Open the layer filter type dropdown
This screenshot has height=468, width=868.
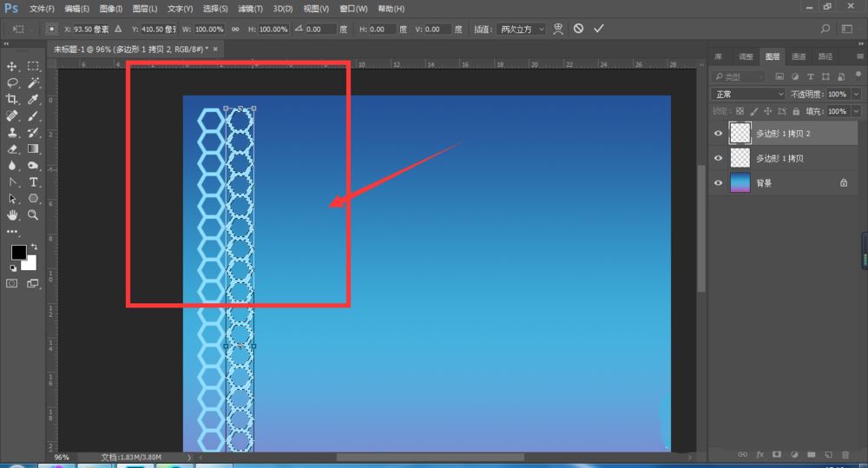[739, 76]
